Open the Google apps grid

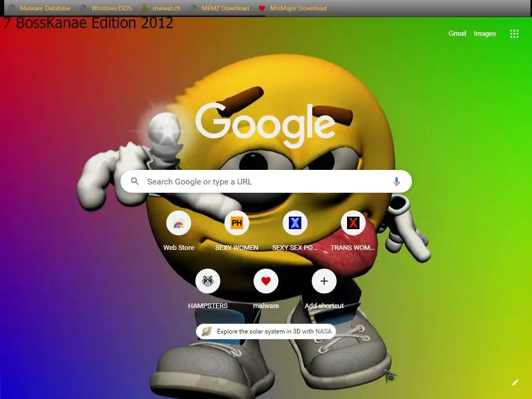click(514, 34)
